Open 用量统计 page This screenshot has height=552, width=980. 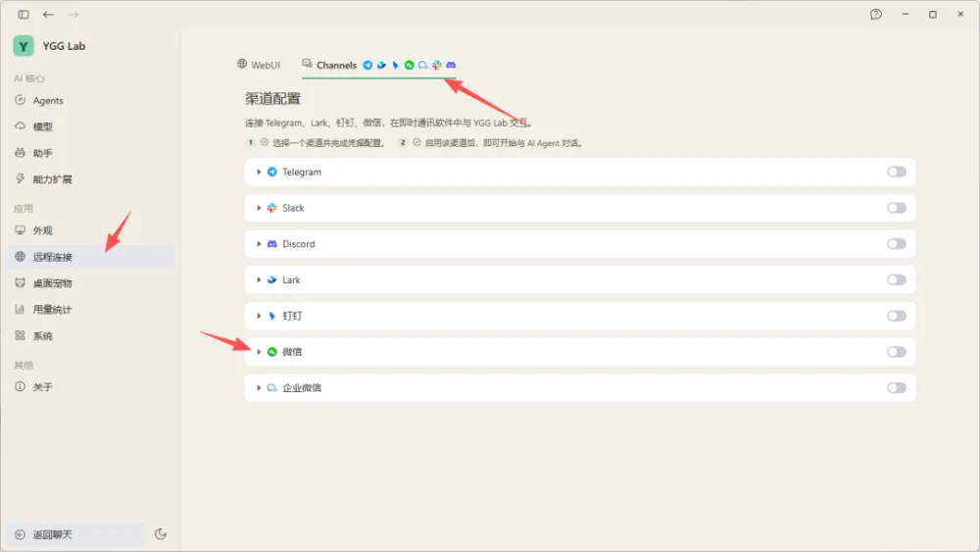pos(90,309)
